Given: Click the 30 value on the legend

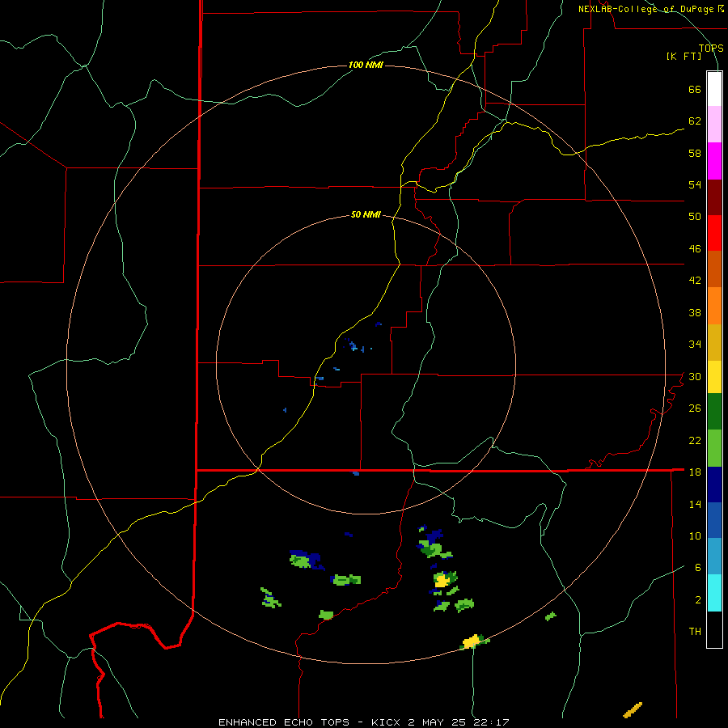Looking at the screenshot, I should (x=695, y=376).
